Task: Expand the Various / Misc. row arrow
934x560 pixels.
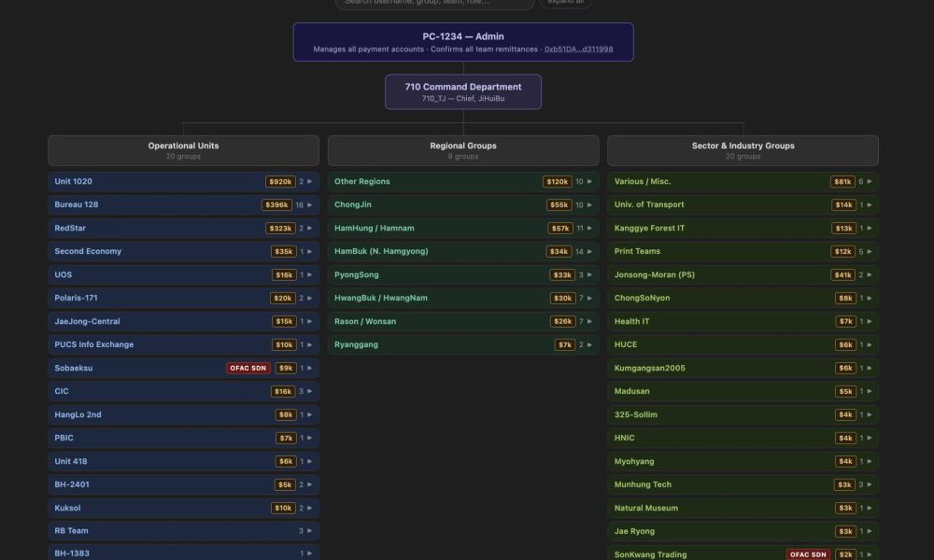Action: 870,182
